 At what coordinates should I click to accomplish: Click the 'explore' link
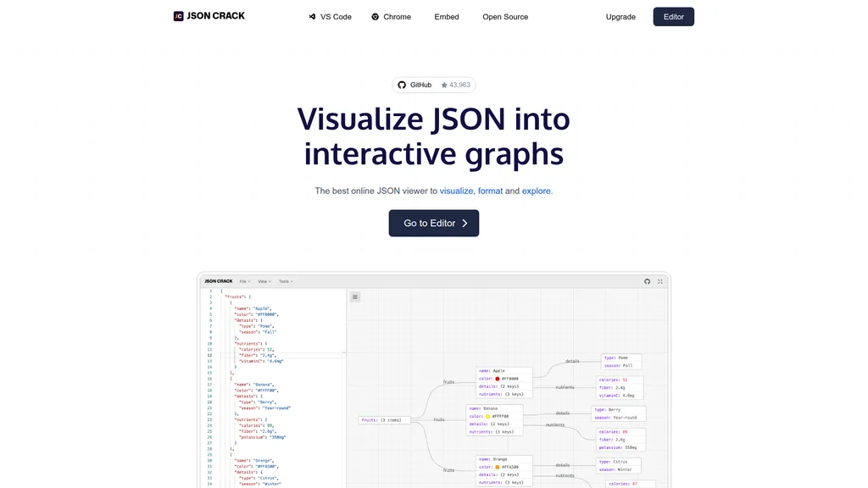pyautogui.click(x=536, y=191)
